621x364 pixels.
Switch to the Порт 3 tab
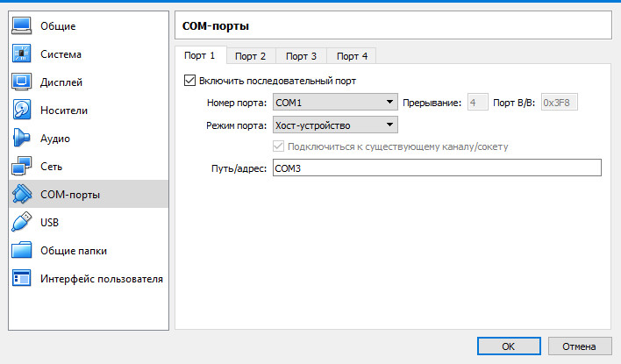pos(301,56)
